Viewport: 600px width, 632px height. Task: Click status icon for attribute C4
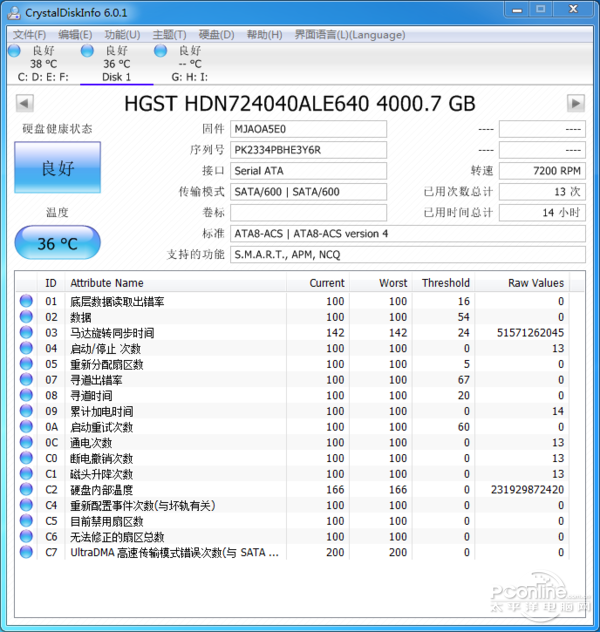click(x=26, y=505)
